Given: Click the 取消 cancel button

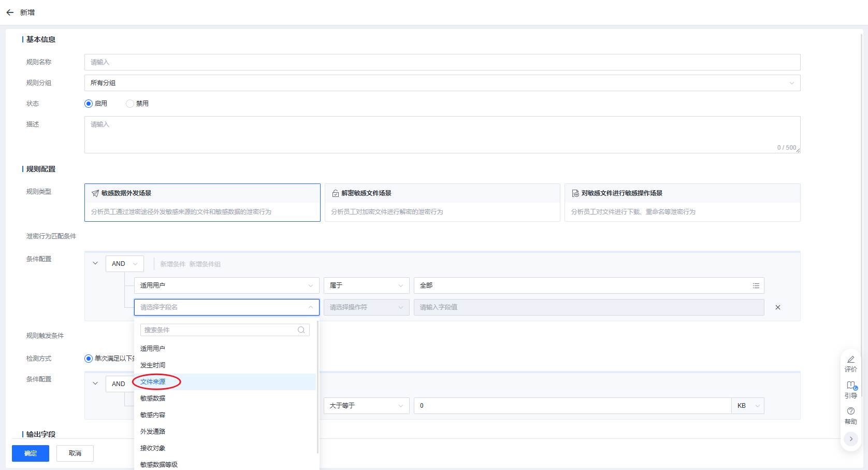Looking at the screenshot, I should click(75, 453).
